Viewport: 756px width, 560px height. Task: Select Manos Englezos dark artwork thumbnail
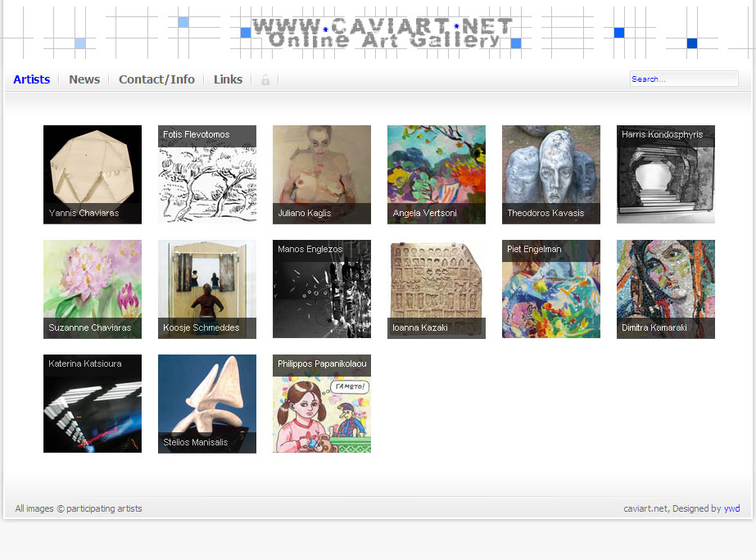pos(322,289)
